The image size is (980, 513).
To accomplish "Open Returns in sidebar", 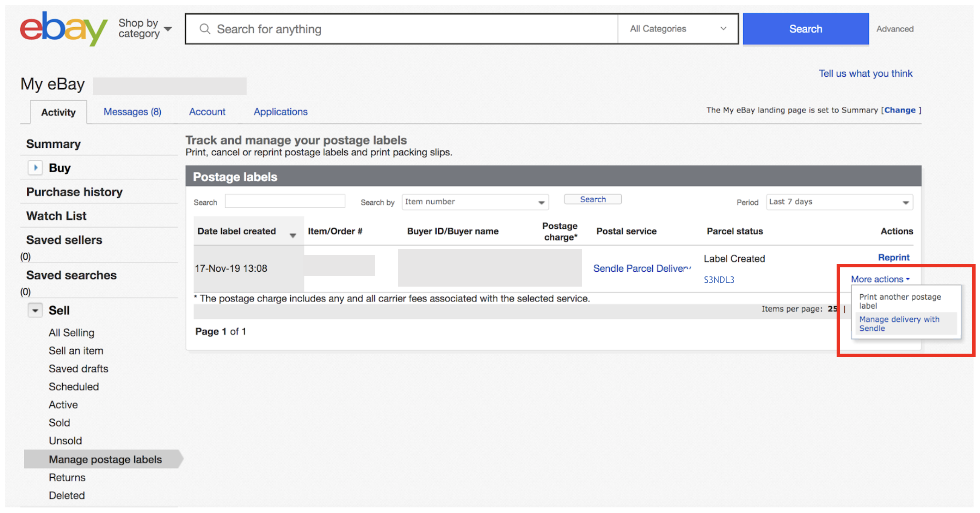I will click(x=67, y=478).
